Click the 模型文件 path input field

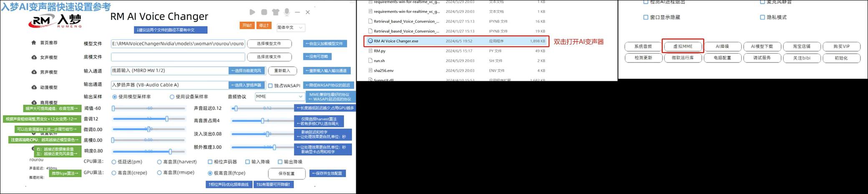pyautogui.click(x=178, y=43)
